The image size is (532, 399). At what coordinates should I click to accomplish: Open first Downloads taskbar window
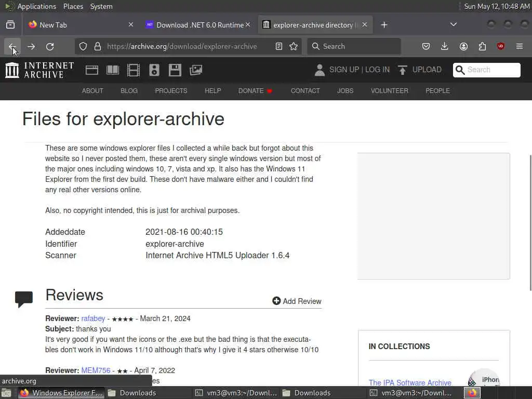pos(132,393)
